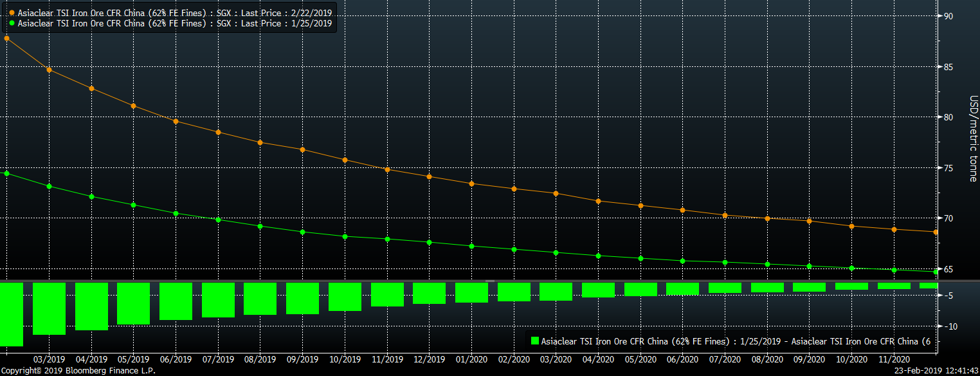Click the orange data point above 08/2020

tap(767, 218)
